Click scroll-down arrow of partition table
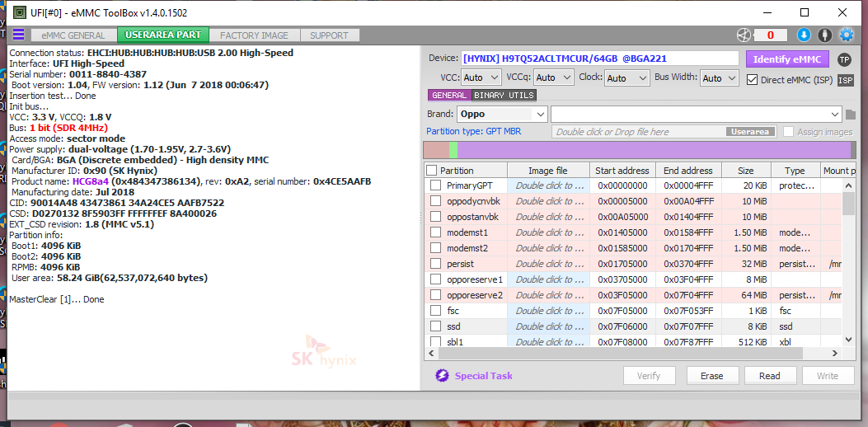The height and width of the screenshot is (427, 868). [848, 340]
